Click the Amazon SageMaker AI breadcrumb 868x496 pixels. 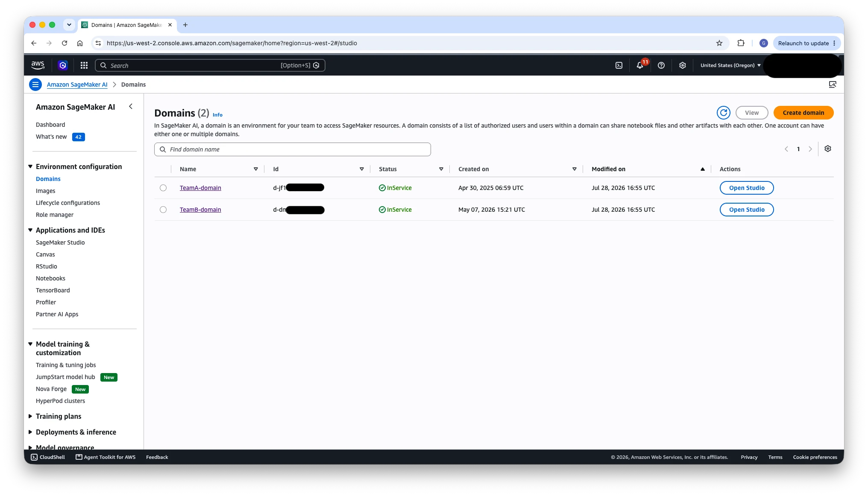pyautogui.click(x=77, y=85)
